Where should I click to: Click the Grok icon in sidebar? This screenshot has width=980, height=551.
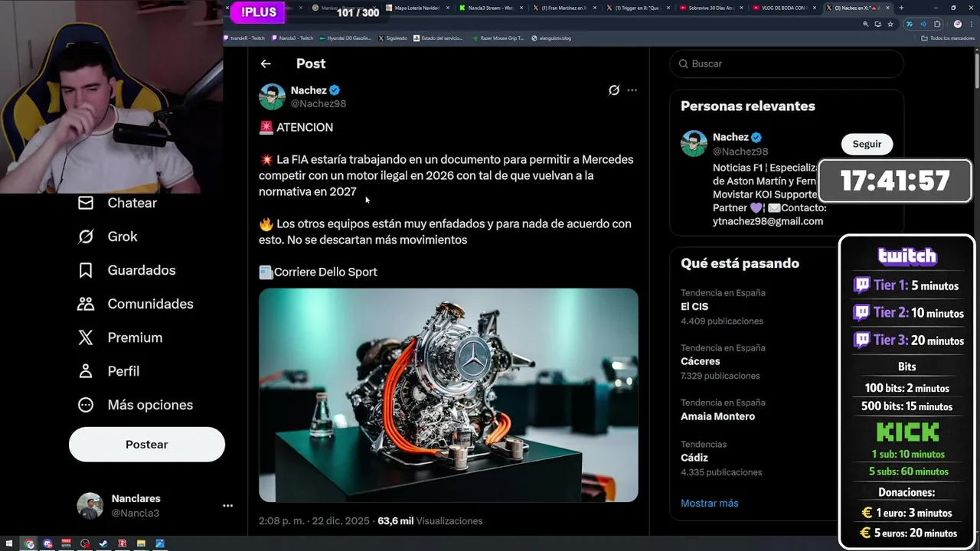pyautogui.click(x=86, y=236)
